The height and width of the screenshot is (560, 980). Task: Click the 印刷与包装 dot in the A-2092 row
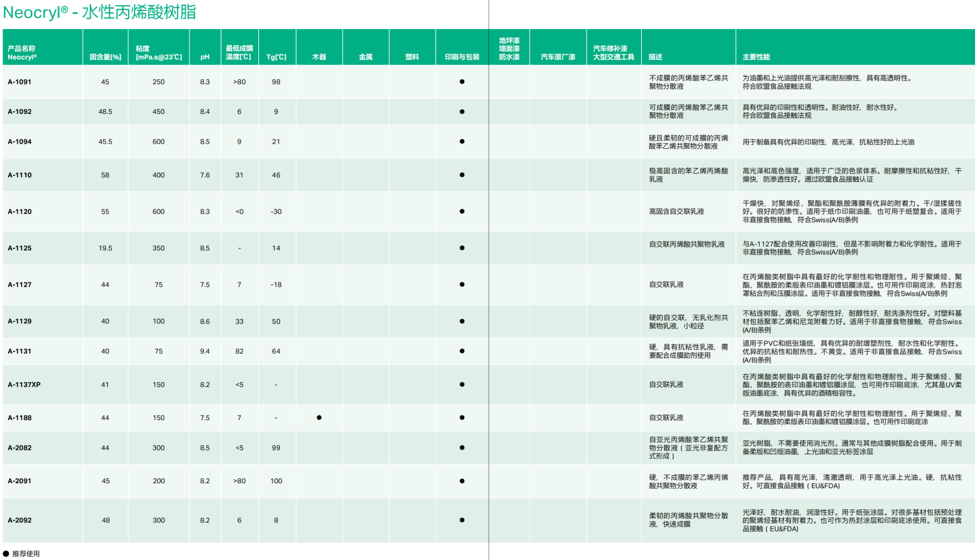(x=462, y=520)
